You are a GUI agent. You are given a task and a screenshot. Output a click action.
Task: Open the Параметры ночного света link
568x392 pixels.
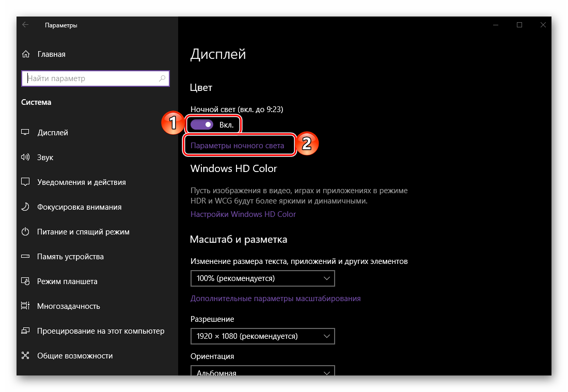pyautogui.click(x=237, y=146)
